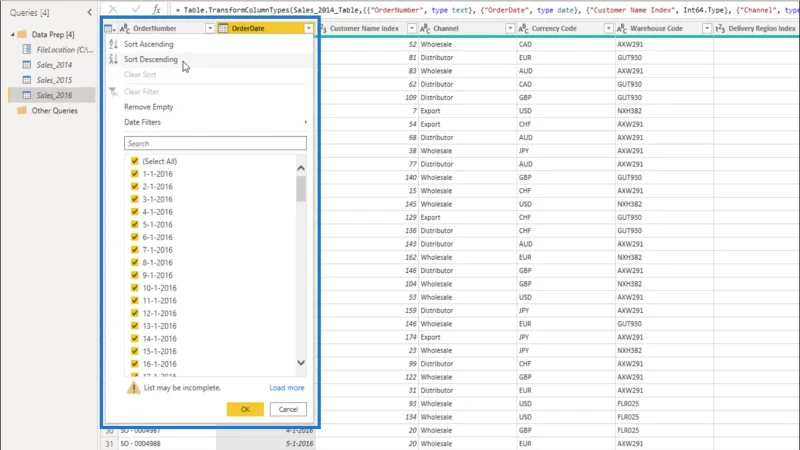800x450 pixels.
Task: Click the OrderNumber text type icon
Action: pyautogui.click(x=125, y=29)
